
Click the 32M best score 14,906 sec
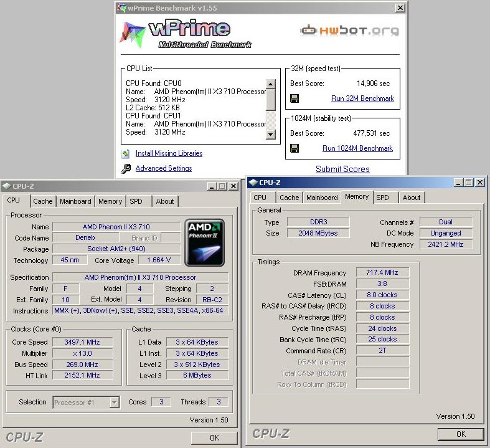[374, 83]
